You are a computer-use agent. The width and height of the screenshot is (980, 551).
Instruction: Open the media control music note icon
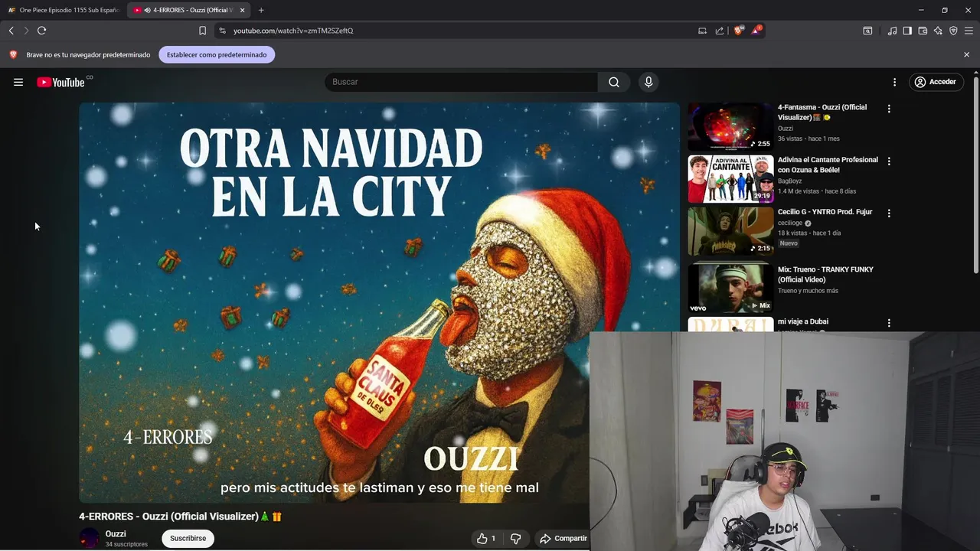(x=892, y=31)
